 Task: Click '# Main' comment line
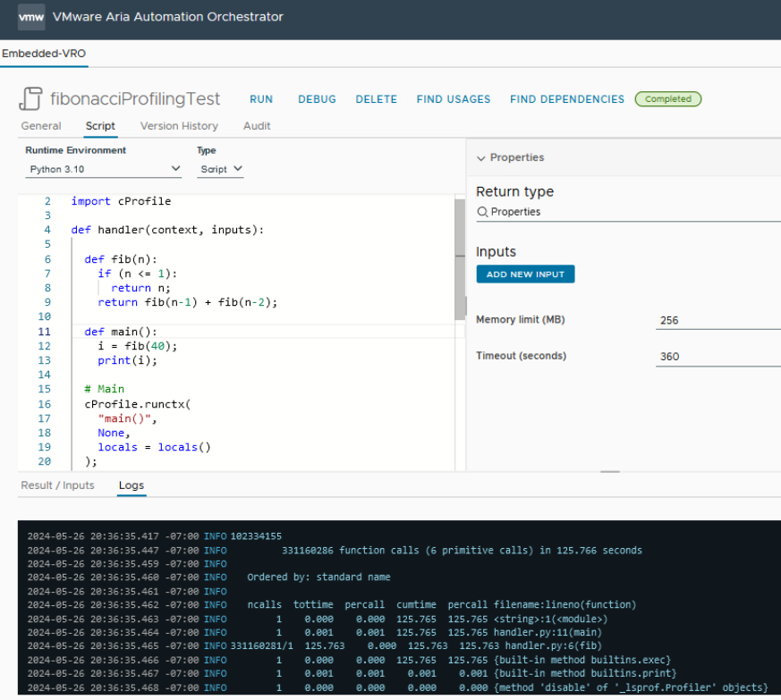tap(104, 389)
